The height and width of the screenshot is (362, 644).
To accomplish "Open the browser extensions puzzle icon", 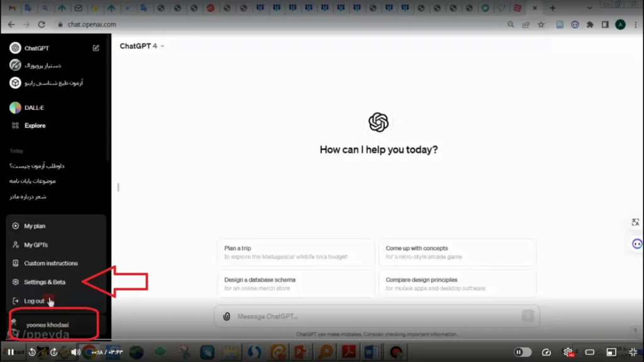I will click(590, 25).
